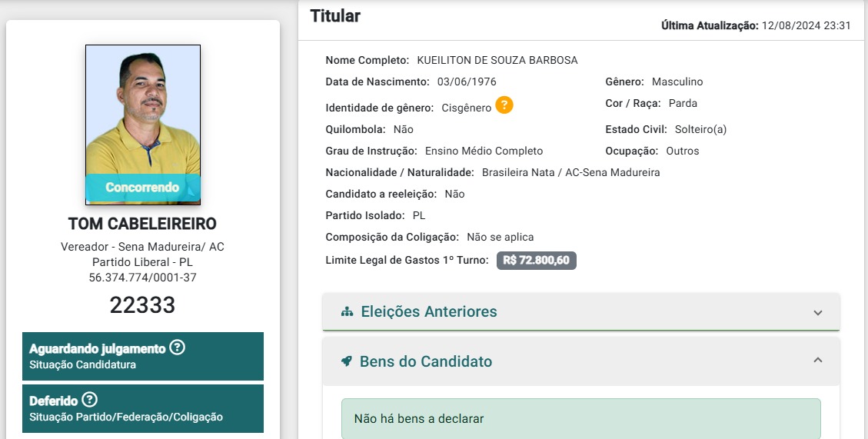This screenshot has height=439, width=868.
Task: Click the rocket icon in Bens do Candidato
Action: point(347,361)
